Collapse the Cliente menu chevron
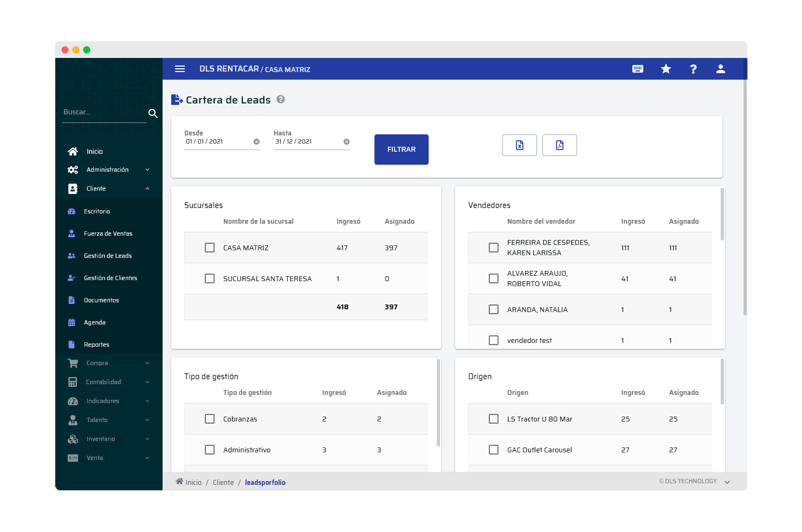Viewport: 802px width, 532px height. point(147,189)
